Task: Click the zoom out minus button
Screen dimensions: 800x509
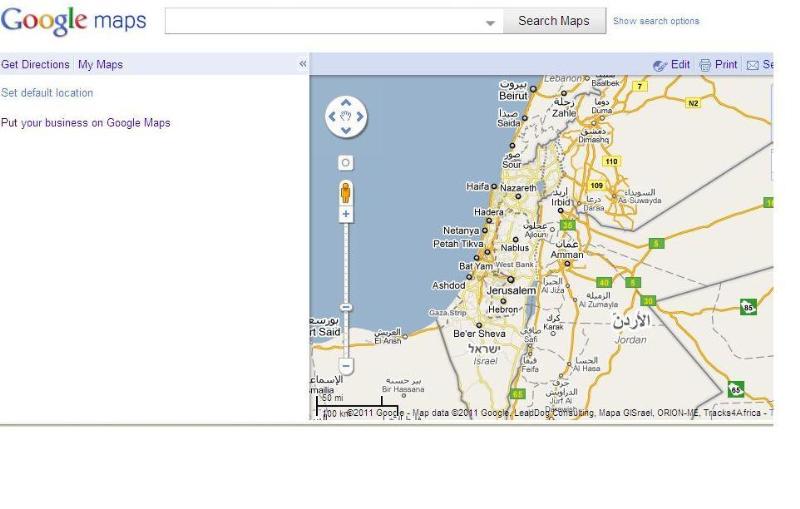Action: pyautogui.click(x=346, y=367)
